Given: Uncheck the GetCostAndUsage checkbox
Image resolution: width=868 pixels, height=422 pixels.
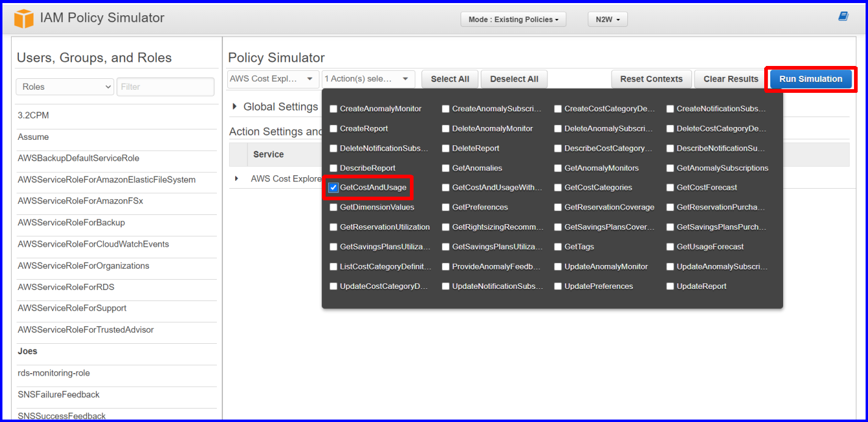Looking at the screenshot, I should 334,187.
